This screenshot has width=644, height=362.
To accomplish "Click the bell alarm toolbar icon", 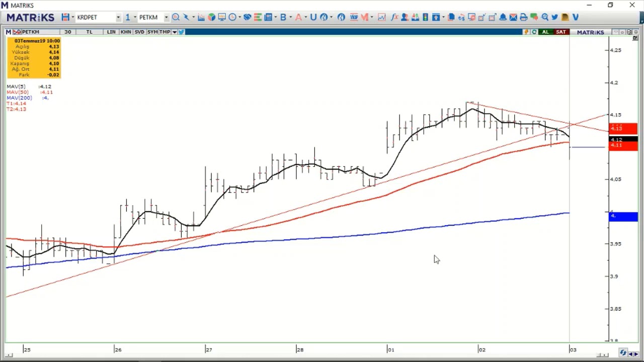I will [x=503, y=17].
